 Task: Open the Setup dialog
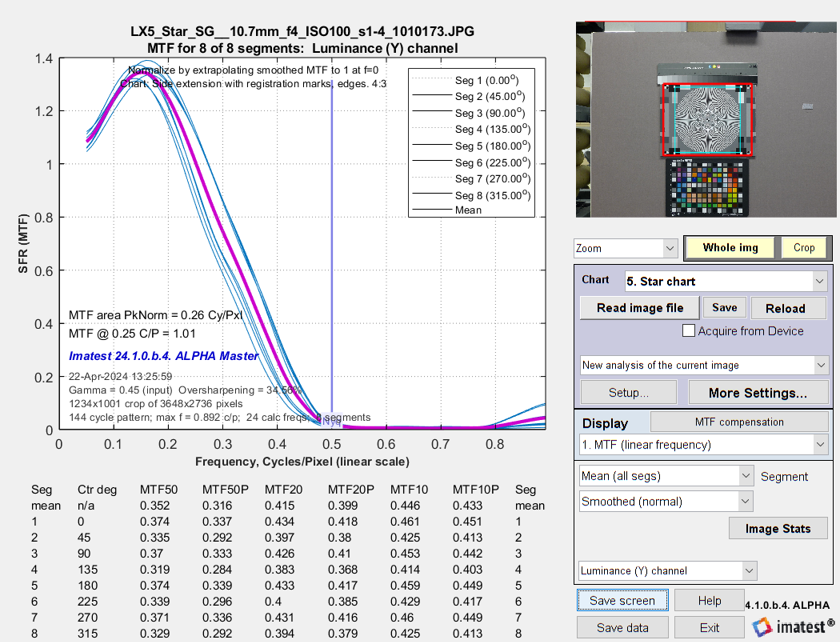627,393
